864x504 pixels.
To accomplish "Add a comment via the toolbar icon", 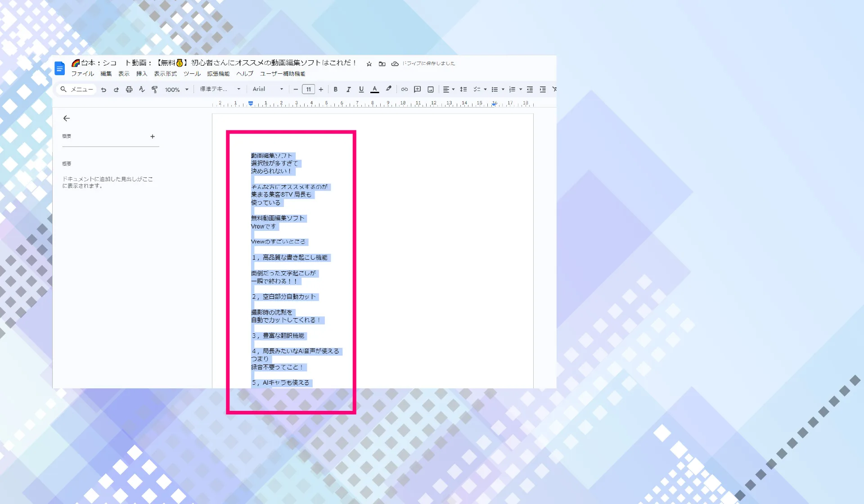I will click(x=417, y=90).
